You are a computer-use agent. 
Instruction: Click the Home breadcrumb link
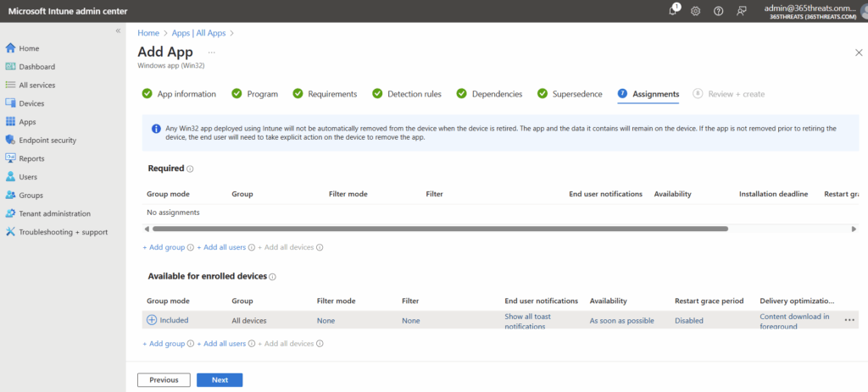coord(148,33)
